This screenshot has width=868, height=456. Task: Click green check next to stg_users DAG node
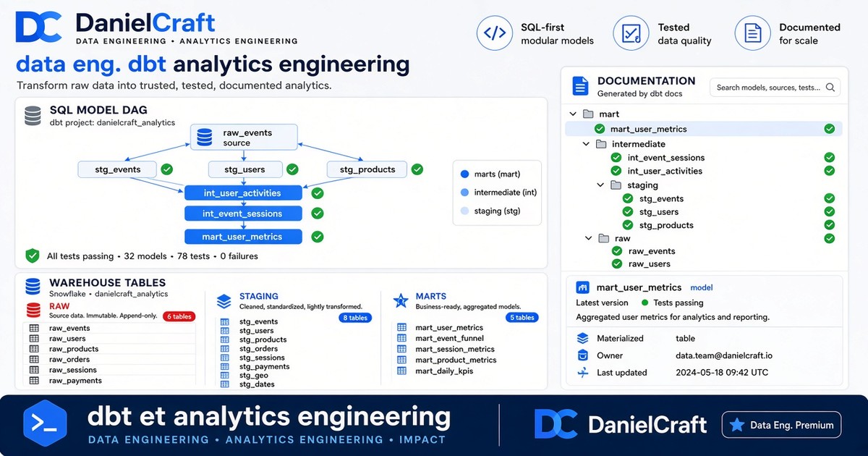tap(292, 169)
